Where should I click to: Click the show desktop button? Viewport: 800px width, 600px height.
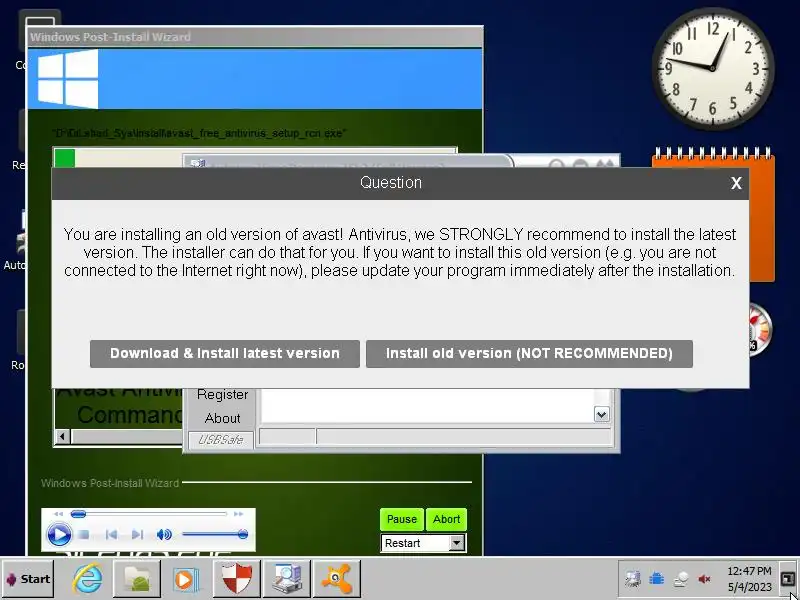pos(788,579)
